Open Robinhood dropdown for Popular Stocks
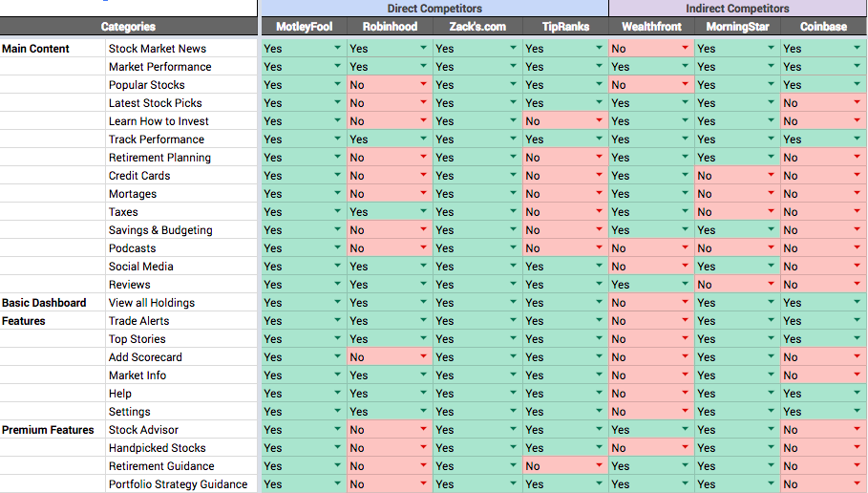868x493 pixels. click(423, 85)
